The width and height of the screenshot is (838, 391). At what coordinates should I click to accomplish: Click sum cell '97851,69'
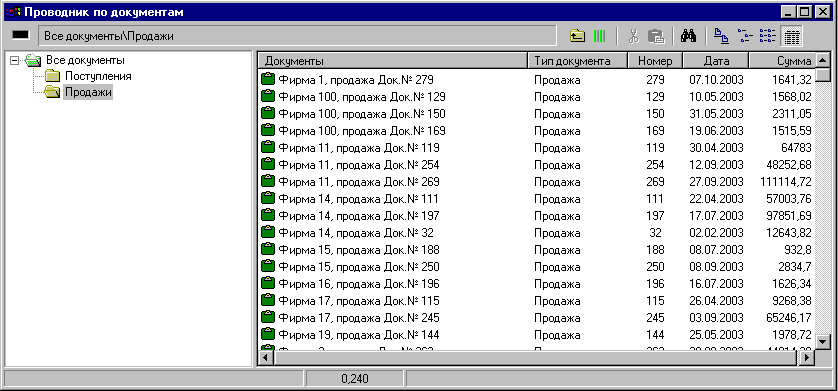click(x=789, y=216)
